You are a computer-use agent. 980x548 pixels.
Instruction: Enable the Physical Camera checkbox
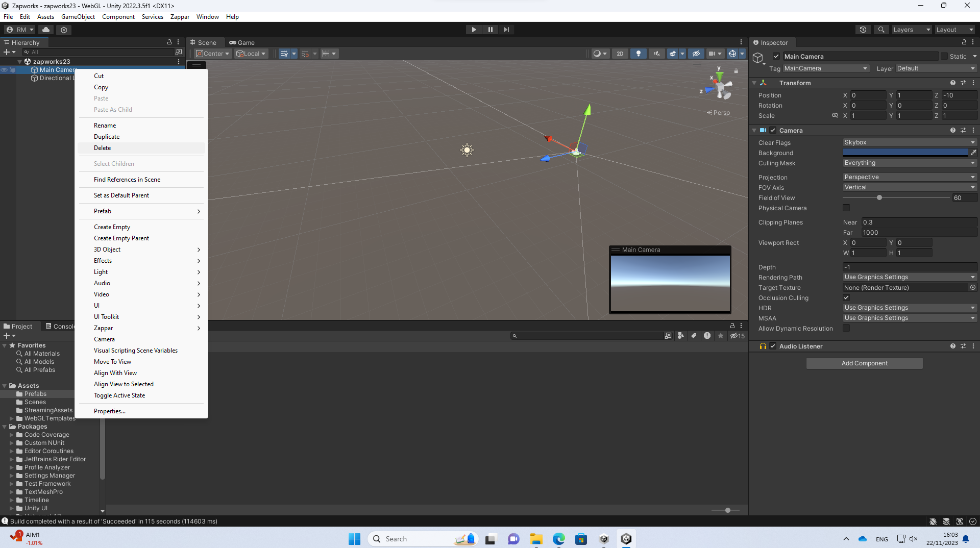click(x=846, y=208)
